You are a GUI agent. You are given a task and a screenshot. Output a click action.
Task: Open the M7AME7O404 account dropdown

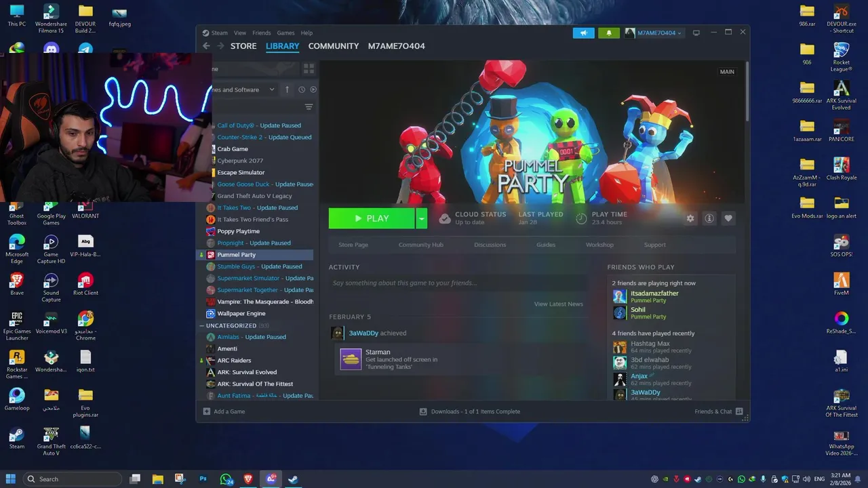(x=654, y=33)
